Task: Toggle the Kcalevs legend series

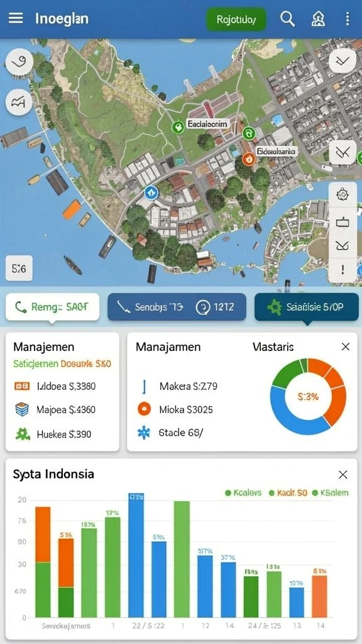Action: 243,493
